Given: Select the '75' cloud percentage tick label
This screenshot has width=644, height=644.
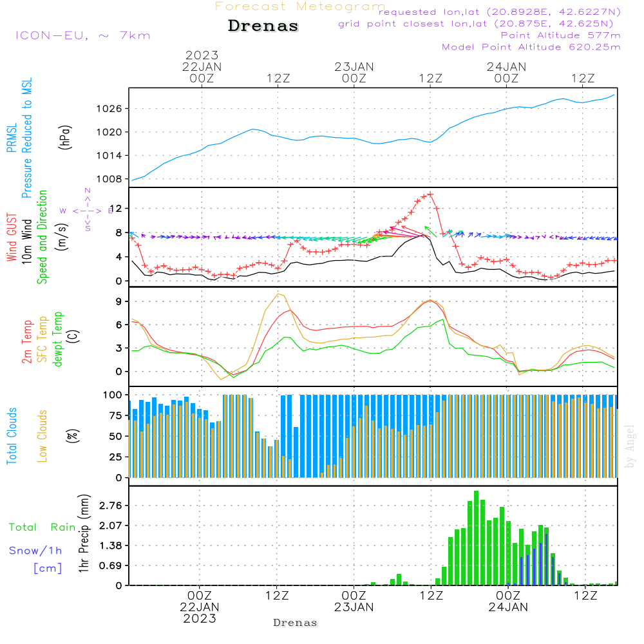Looking at the screenshot, I should pos(116,415).
